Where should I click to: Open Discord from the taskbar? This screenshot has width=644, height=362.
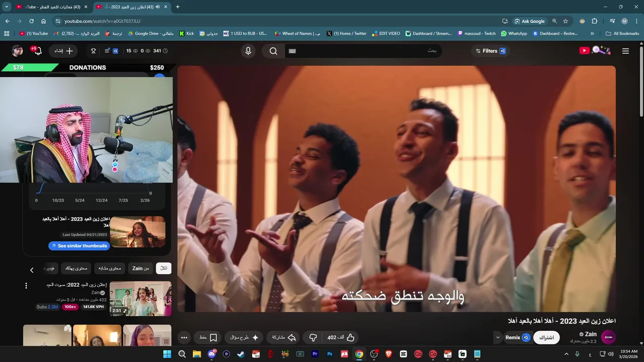[212, 354]
